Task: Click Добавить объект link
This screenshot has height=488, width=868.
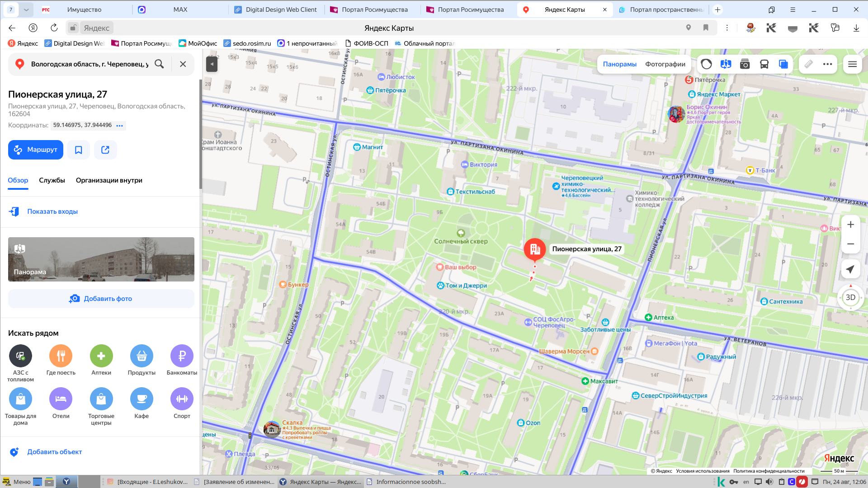Action: click(55, 452)
